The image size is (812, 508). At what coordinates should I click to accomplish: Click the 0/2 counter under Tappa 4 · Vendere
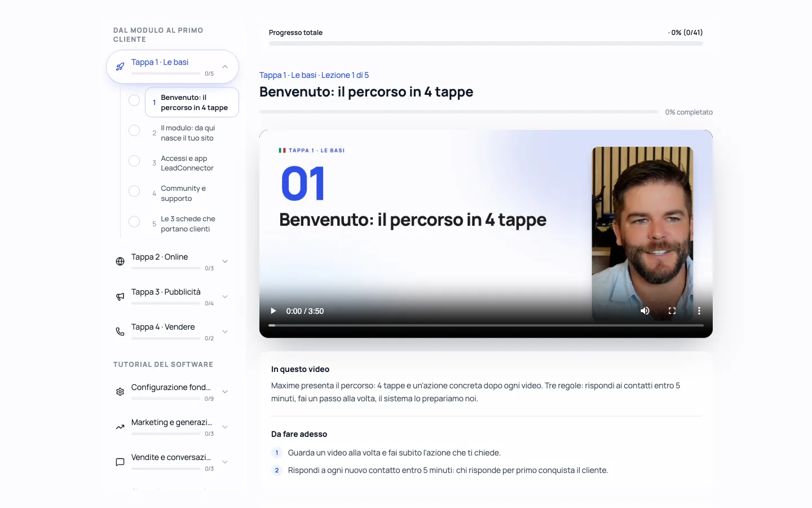pos(209,339)
